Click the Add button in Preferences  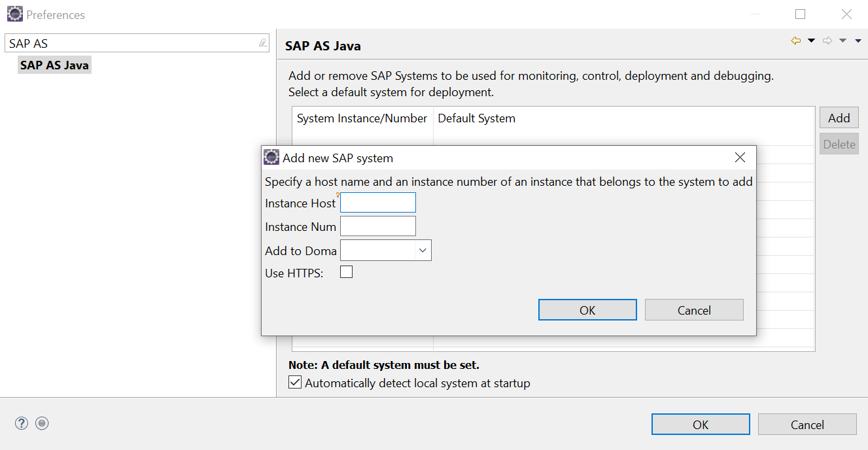tap(839, 118)
